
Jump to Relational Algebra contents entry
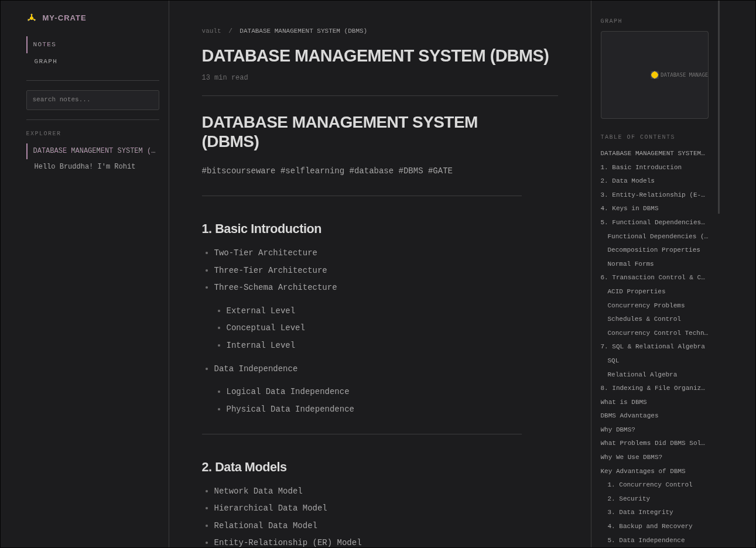[x=642, y=375]
